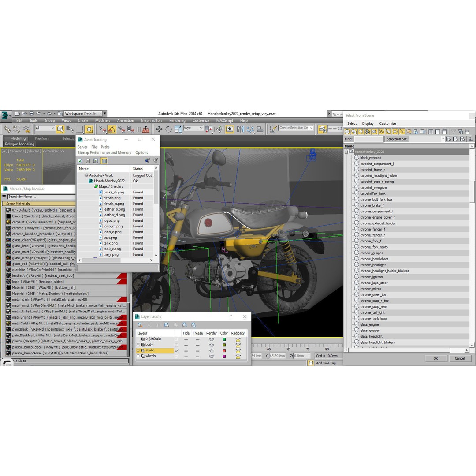The width and height of the screenshot is (476, 476).
Task: Open Display menu in Select From Scene
Action: [368, 123]
